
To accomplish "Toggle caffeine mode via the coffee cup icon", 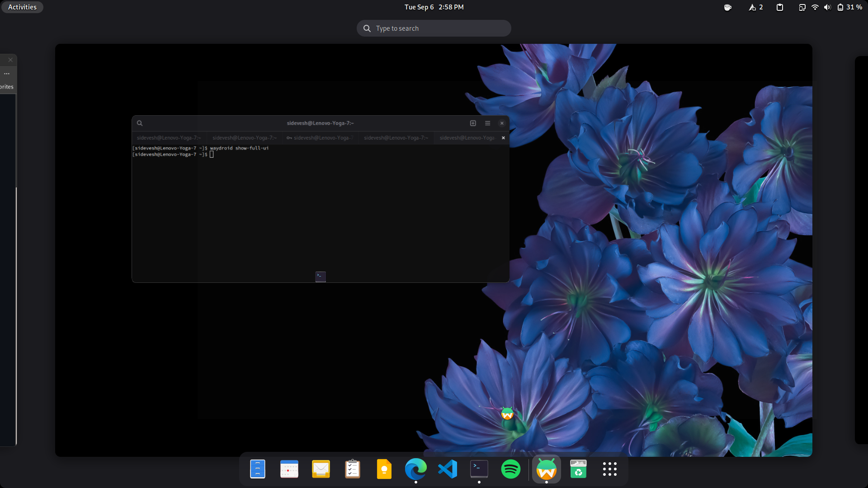I will coord(727,7).
